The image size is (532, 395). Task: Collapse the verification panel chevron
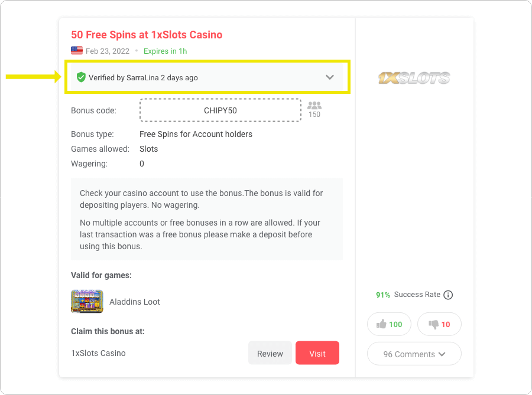[330, 77]
